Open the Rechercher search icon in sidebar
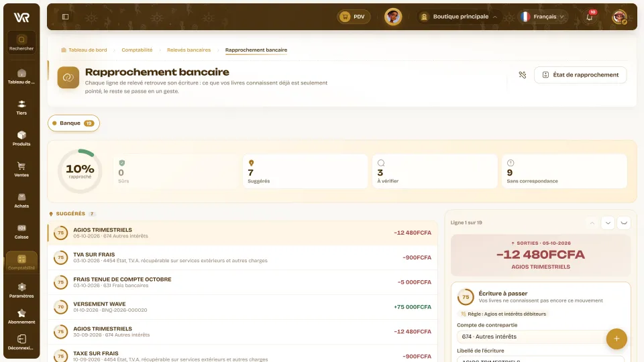Screen dimensions: 644x362 tap(21, 42)
